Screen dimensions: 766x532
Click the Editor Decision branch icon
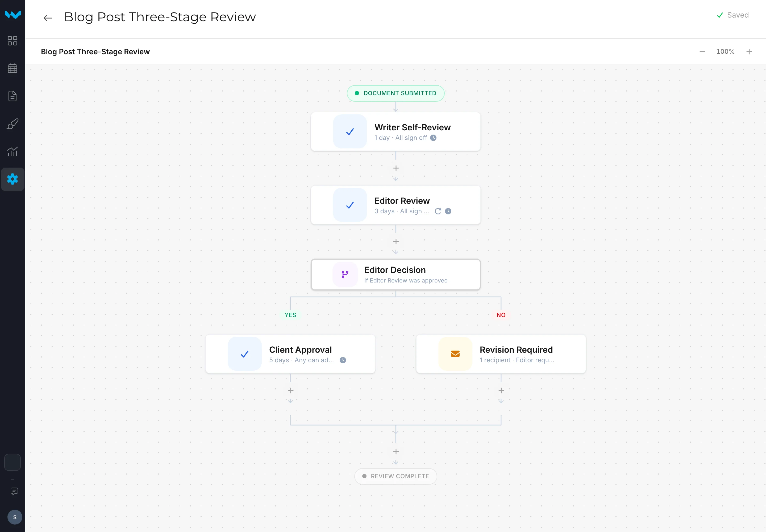coord(345,274)
